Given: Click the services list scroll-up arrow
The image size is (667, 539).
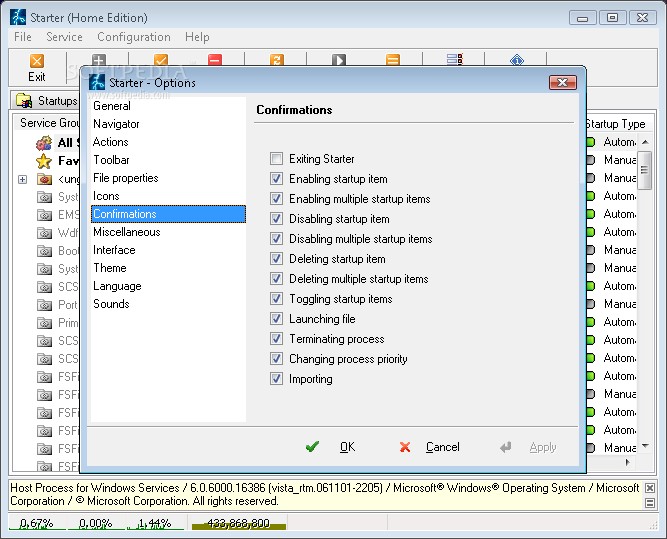Looking at the screenshot, I should pos(645,142).
